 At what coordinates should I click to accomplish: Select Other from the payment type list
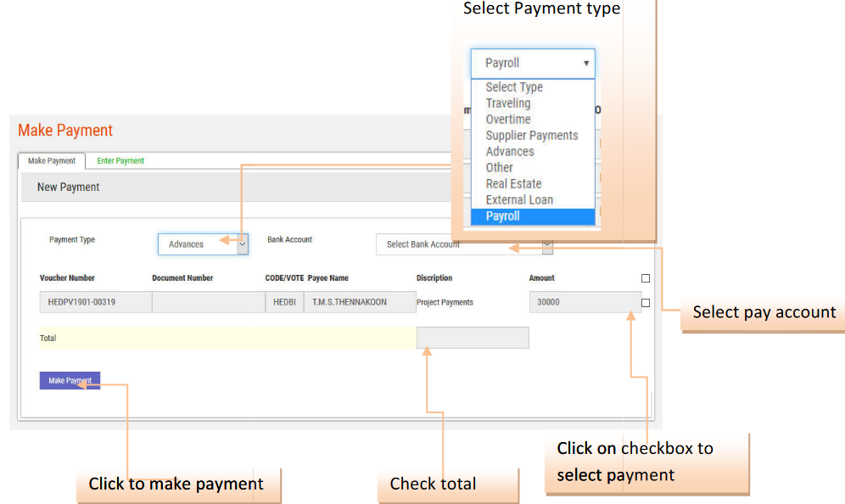point(500,168)
